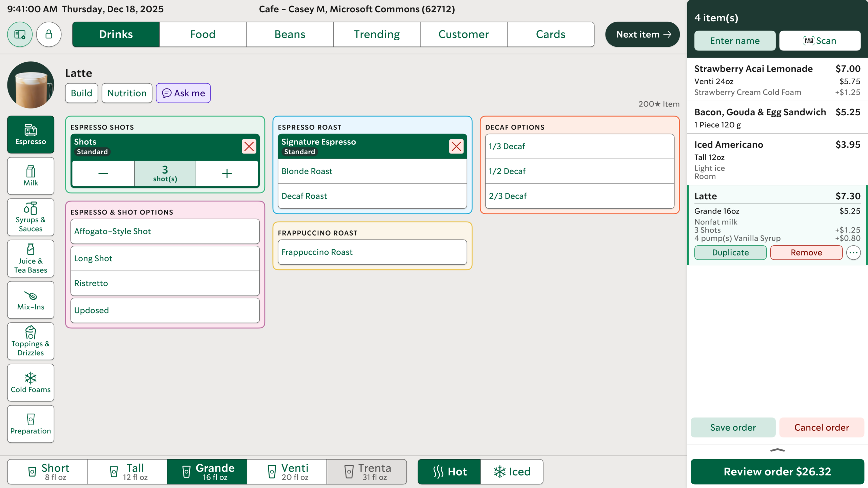Set drink temperature to Iced
Image resolution: width=868 pixels, height=488 pixels.
[x=512, y=472]
